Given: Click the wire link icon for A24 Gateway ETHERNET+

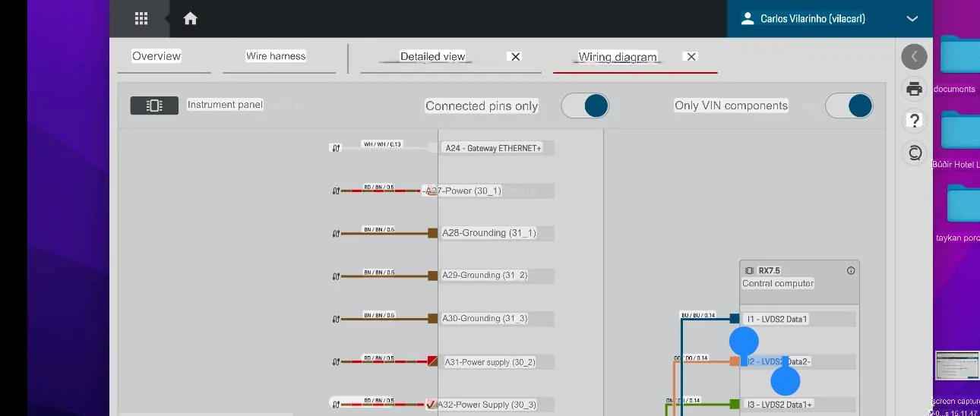Looking at the screenshot, I should tap(336, 148).
